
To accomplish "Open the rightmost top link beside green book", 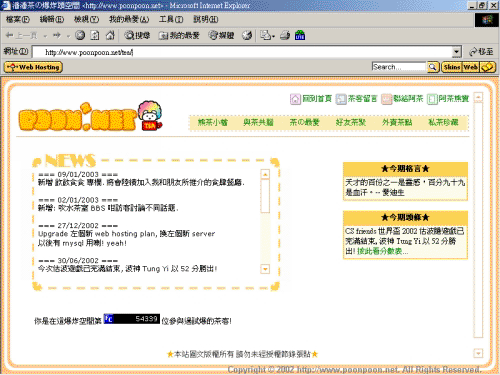I will [454, 99].
